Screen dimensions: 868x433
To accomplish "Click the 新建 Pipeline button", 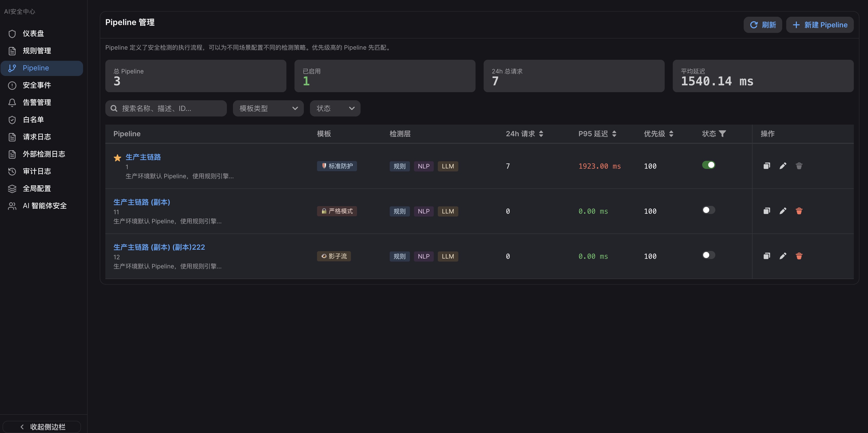I will [820, 25].
